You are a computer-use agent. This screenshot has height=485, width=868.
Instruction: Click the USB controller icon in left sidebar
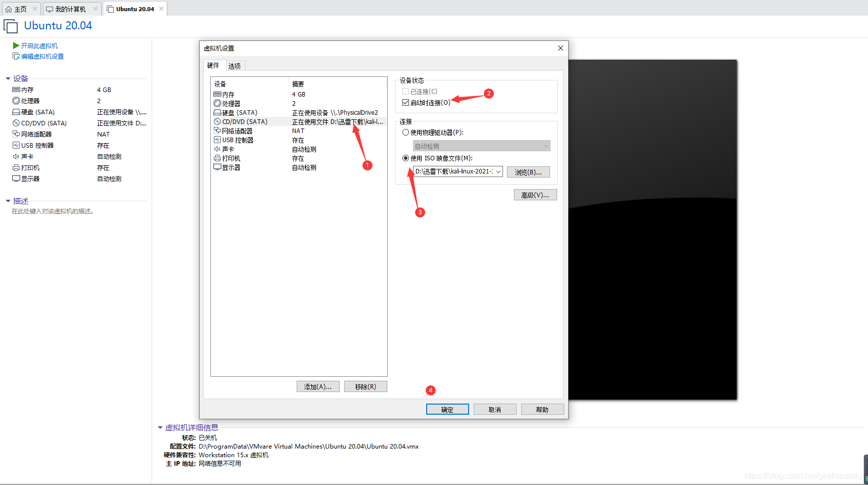click(16, 145)
